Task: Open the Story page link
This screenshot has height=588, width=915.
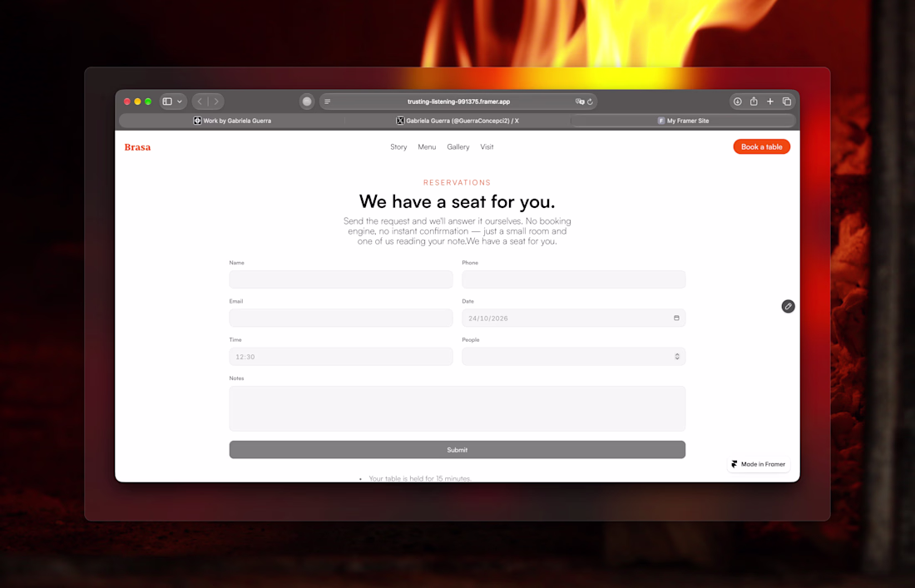Action: 398,147
